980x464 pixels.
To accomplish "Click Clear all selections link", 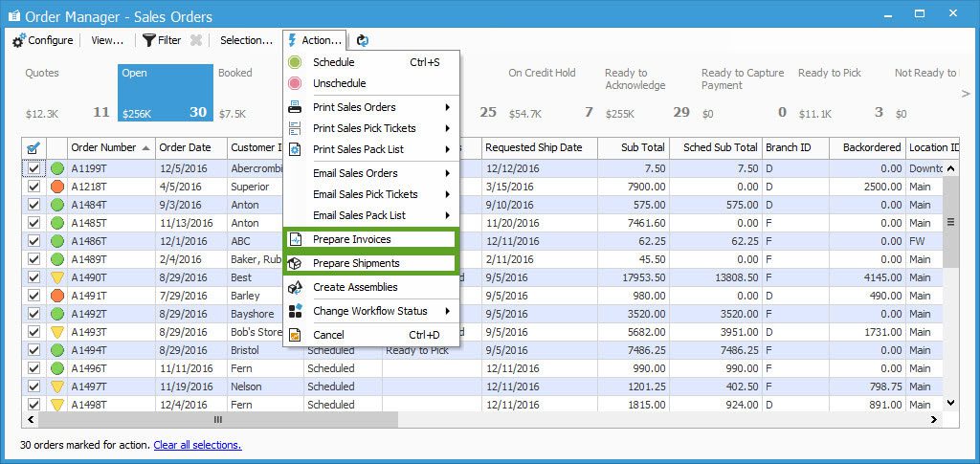I will [197, 445].
